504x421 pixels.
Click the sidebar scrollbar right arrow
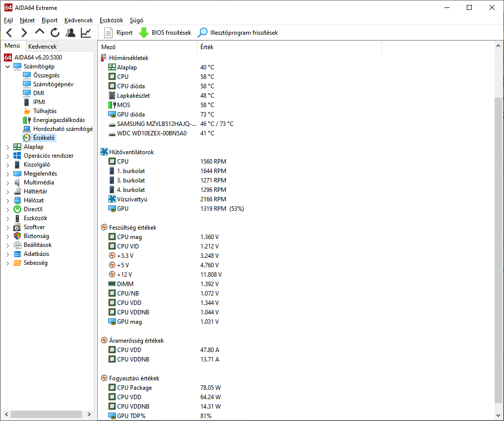coord(89,414)
